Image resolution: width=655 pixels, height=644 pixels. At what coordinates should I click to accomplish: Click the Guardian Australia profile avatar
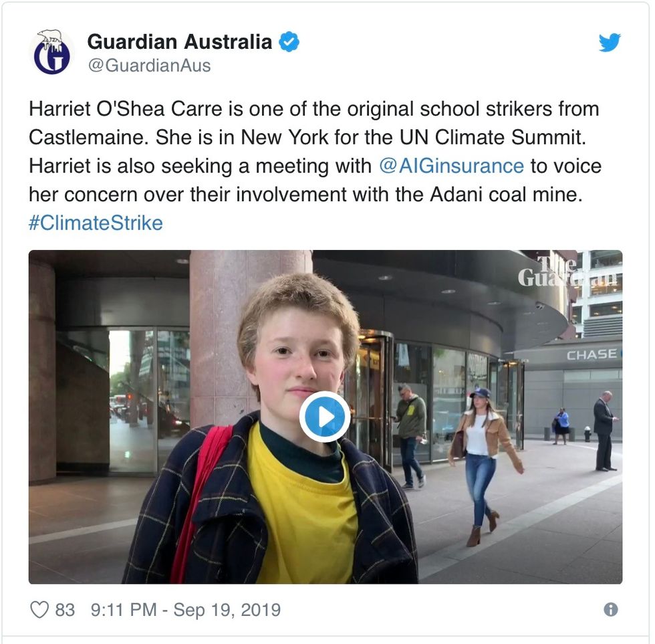pos(52,51)
